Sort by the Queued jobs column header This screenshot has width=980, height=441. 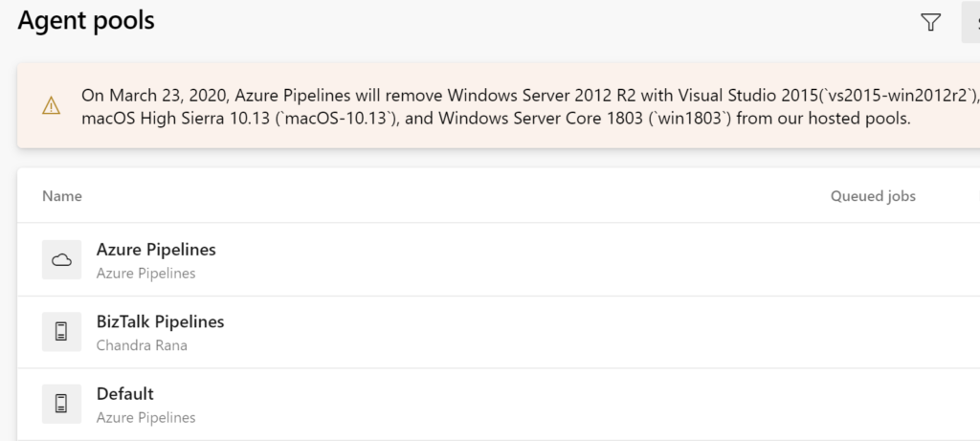[873, 196]
